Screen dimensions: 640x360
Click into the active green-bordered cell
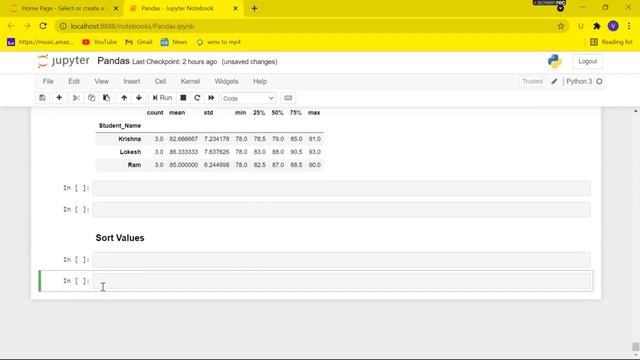coord(342,281)
